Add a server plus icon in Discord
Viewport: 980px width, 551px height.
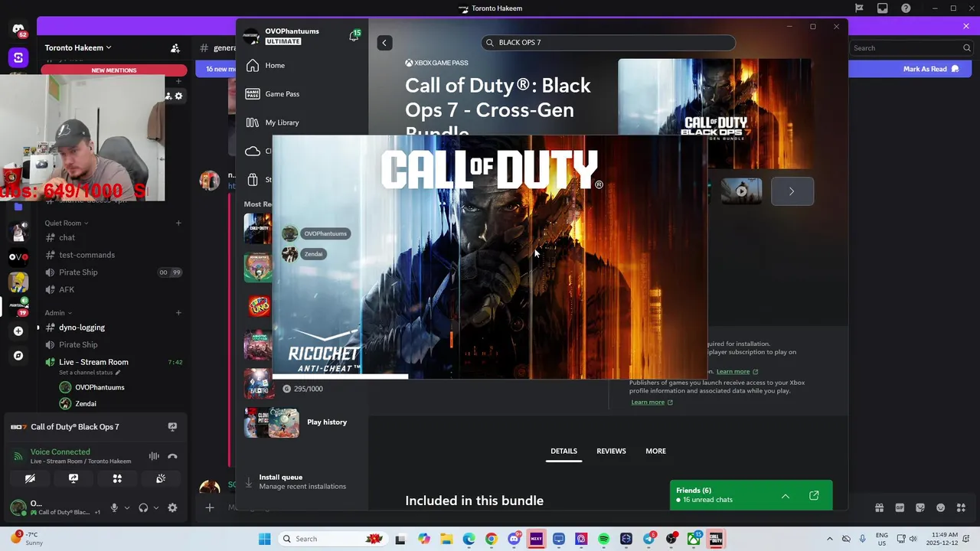(x=18, y=331)
